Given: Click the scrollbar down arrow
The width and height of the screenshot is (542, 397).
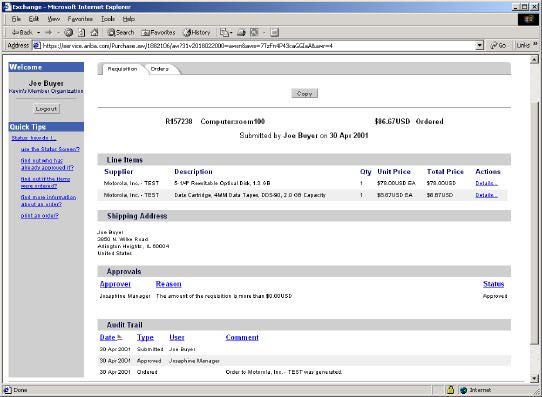Looking at the screenshot, I should tap(534, 378).
